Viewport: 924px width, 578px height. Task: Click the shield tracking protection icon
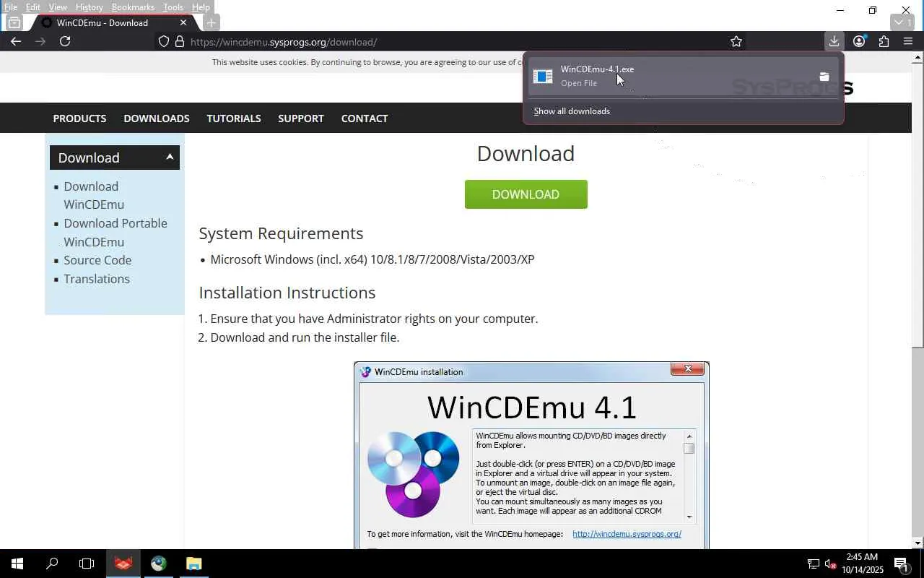click(164, 42)
